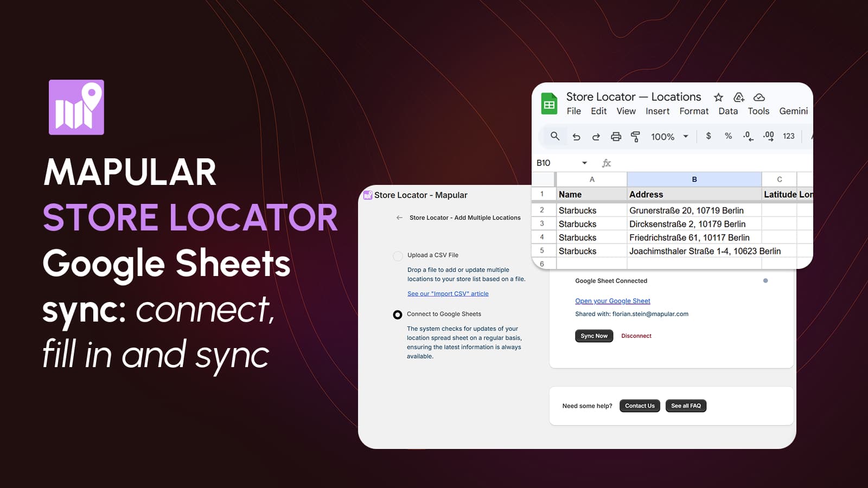Open the print dialog
This screenshot has width=868, height=488.
pos(615,136)
